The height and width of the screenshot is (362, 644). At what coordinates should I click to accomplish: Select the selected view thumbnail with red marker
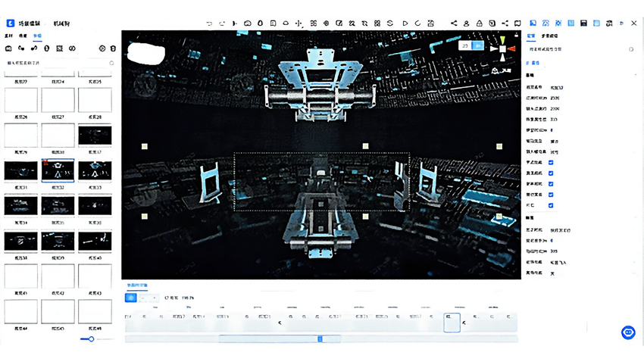58,170
